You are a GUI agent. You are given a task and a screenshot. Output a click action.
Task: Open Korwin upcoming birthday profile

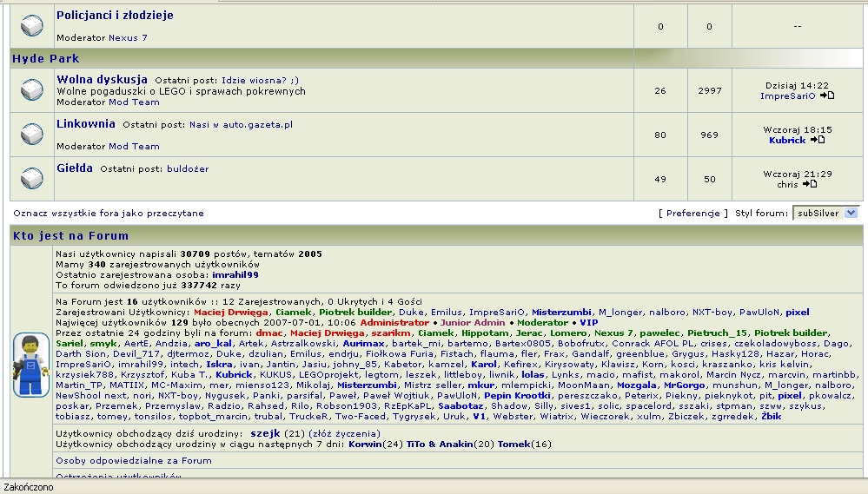click(365, 445)
